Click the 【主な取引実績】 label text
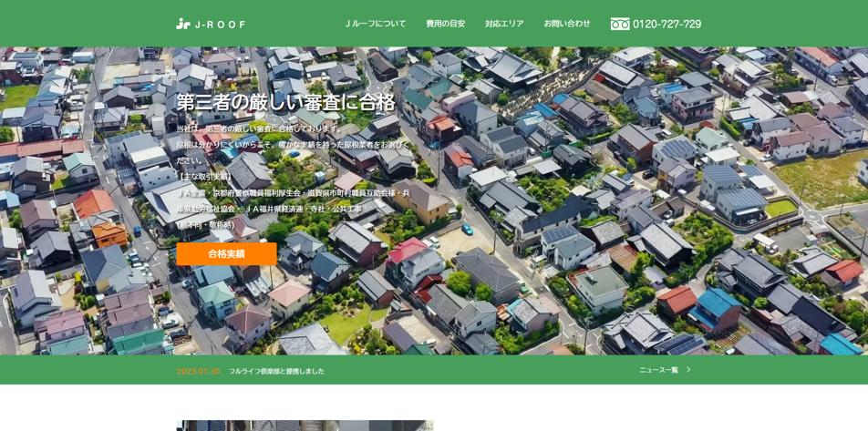The image size is (868, 431). pyautogui.click(x=204, y=177)
